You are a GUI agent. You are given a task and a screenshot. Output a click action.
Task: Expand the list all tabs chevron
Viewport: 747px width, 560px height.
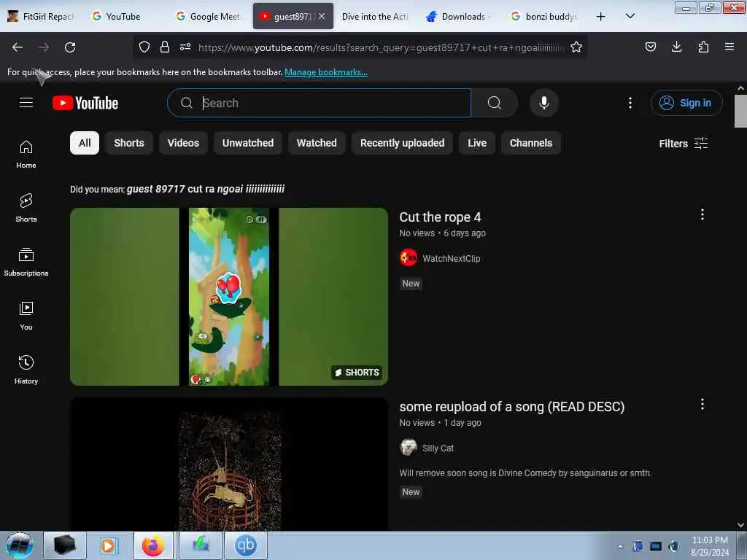[630, 16]
